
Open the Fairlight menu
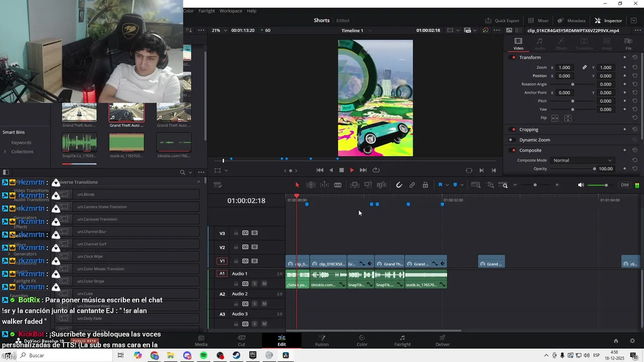click(207, 11)
